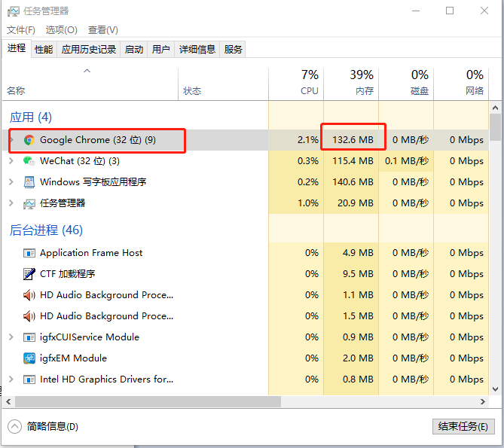Switch to the 应用历史记录 tab
504x448 pixels.
tap(89, 50)
